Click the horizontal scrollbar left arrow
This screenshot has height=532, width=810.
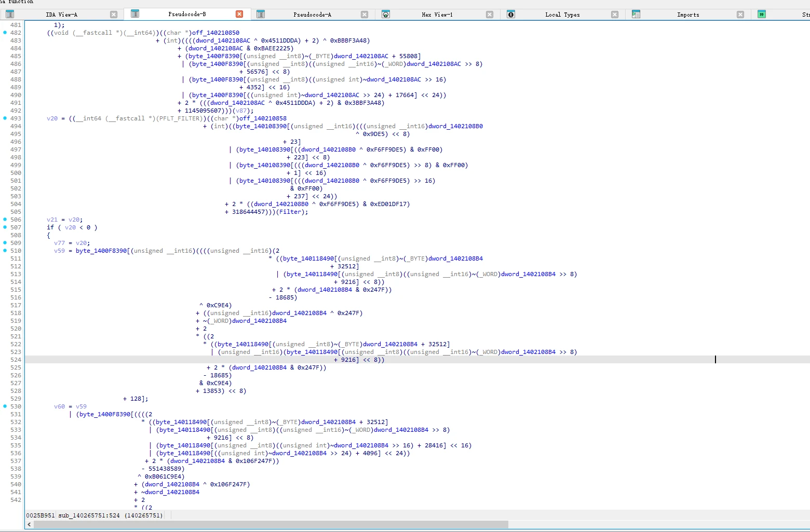[29, 524]
